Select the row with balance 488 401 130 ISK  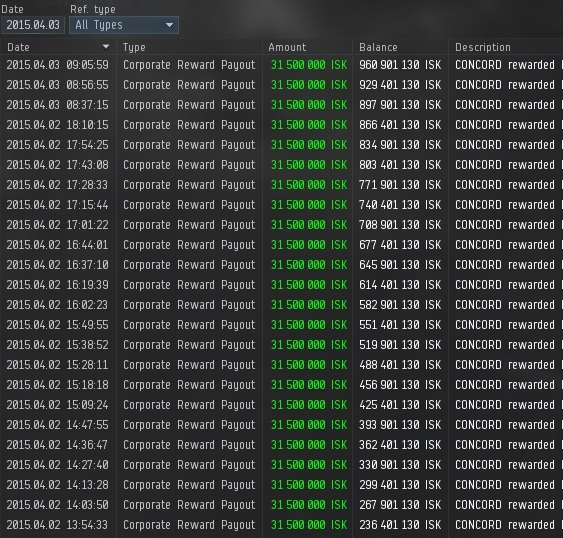[282, 365]
